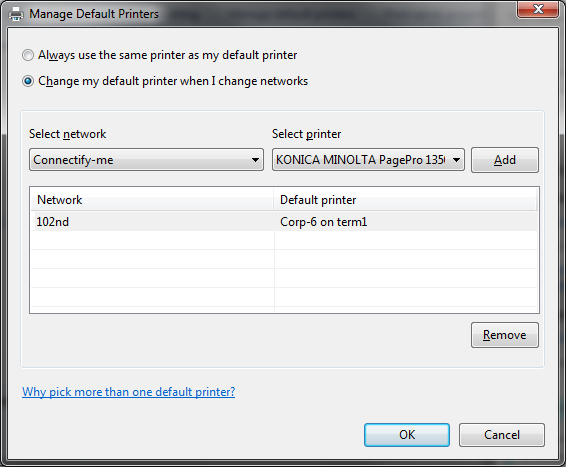The image size is (566, 467).
Task: Click the 'Select printer' label
Action: [x=306, y=134]
